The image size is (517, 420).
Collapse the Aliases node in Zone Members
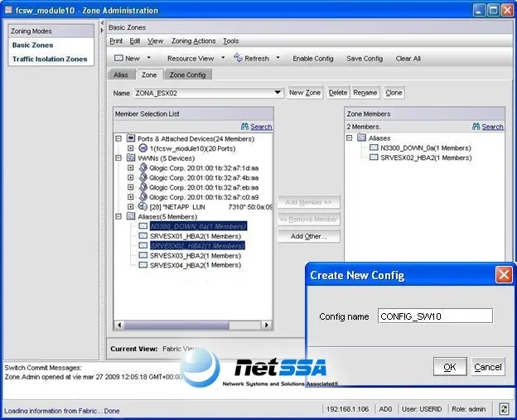point(350,138)
